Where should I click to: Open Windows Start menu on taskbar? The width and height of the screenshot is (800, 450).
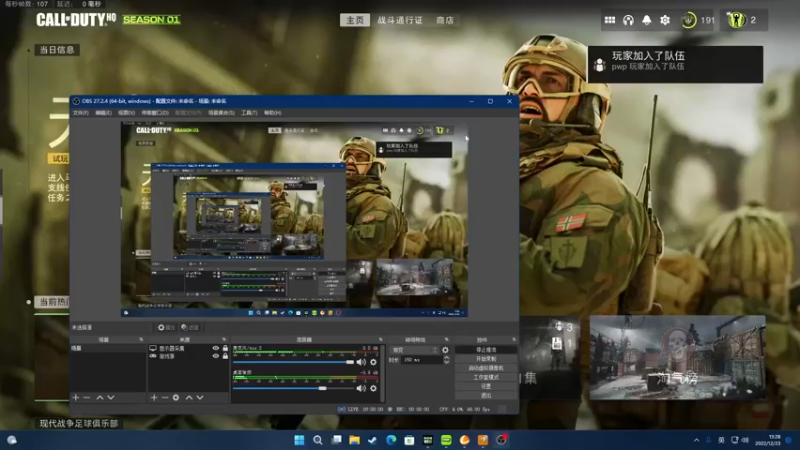(x=299, y=440)
